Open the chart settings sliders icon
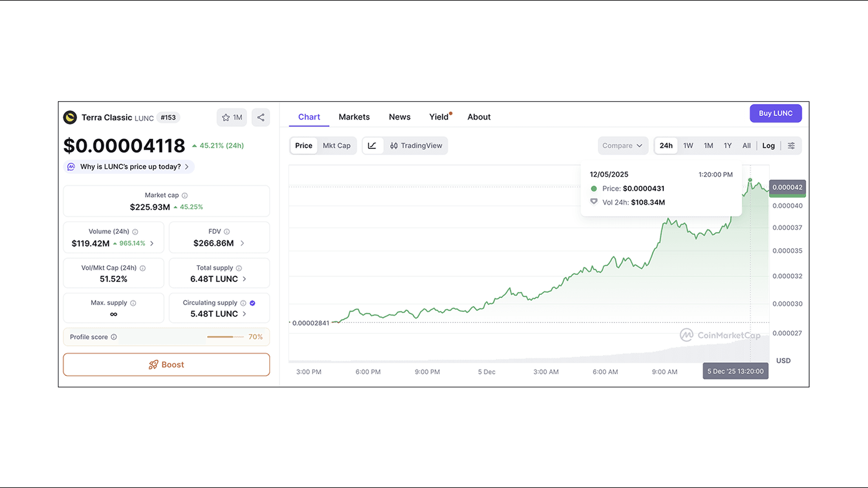This screenshot has height=488, width=868. [x=792, y=145]
